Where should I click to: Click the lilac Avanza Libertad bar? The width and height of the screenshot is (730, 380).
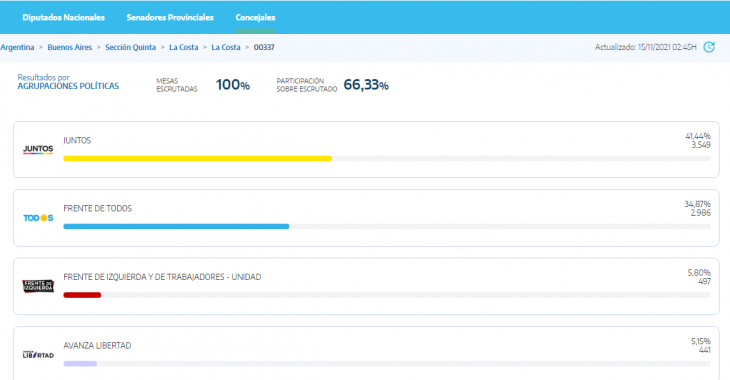(x=80, y=363)
